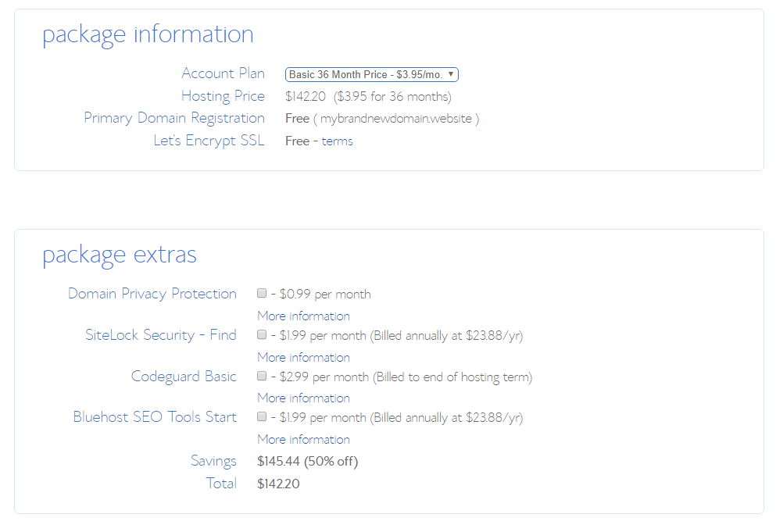Screen dimensions: 776x532
Task: Click the Total label
Action: point(221,484)
